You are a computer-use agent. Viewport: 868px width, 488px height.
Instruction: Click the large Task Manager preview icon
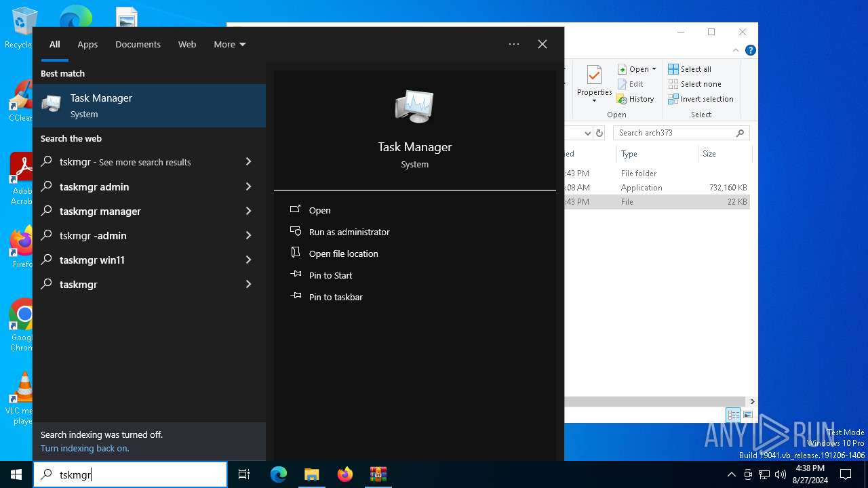pyautogui.click(x=414, y=107)
